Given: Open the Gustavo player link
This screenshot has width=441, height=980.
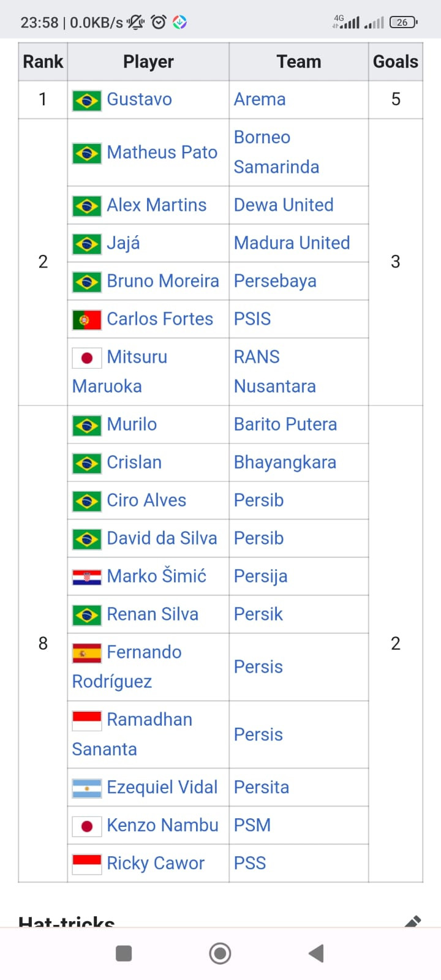Looking at the screenshot, I should pos(139,99).
